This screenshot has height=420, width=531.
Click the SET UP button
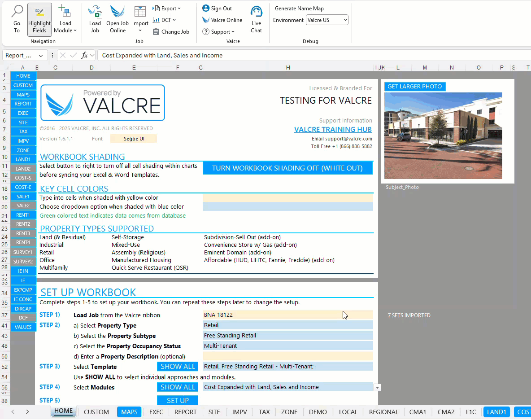[x=178, y=400]
